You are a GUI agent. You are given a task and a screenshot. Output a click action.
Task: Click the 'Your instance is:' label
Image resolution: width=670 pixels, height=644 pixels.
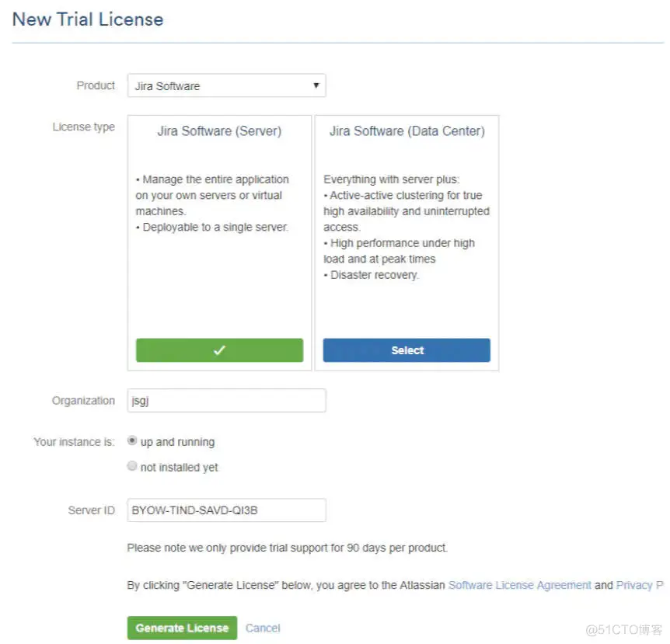75,441
